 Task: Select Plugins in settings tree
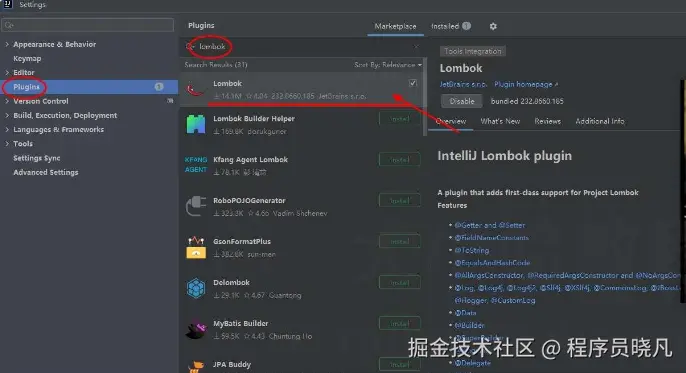tap(89, 87)
